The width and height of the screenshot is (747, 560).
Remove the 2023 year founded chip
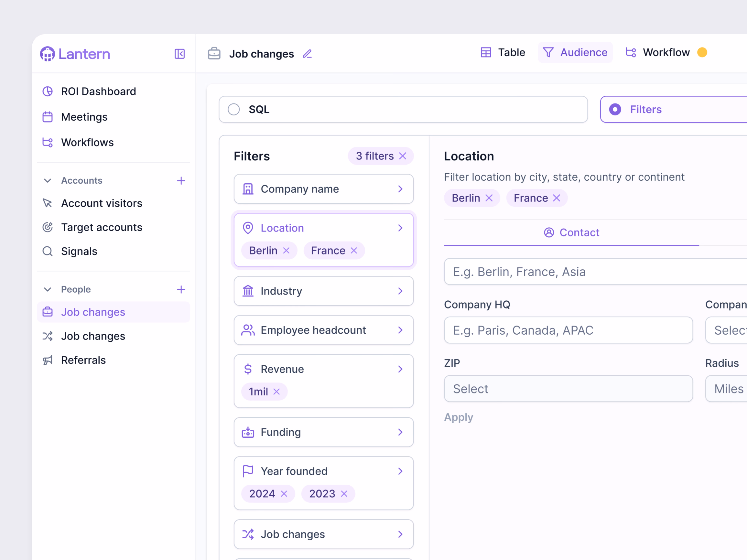click(x=344, y=493)
